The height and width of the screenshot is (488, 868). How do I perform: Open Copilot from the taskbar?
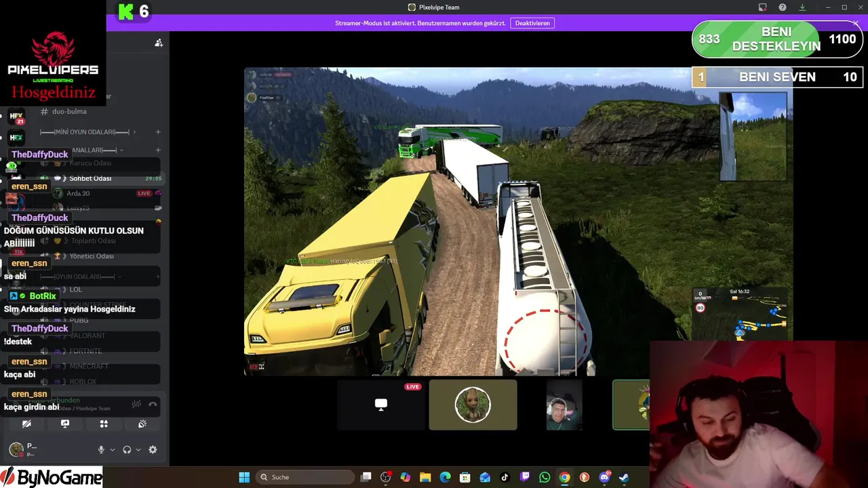pos(406,477)
